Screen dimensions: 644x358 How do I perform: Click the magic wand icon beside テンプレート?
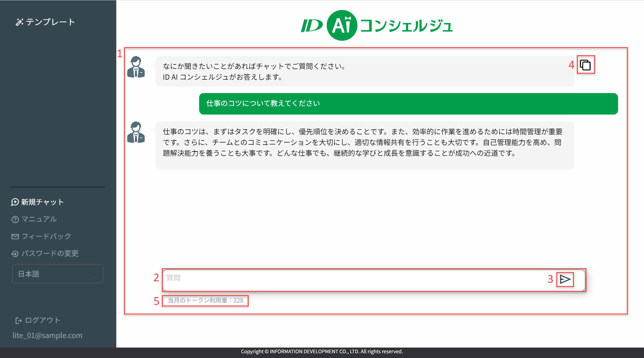coord(19,22)
